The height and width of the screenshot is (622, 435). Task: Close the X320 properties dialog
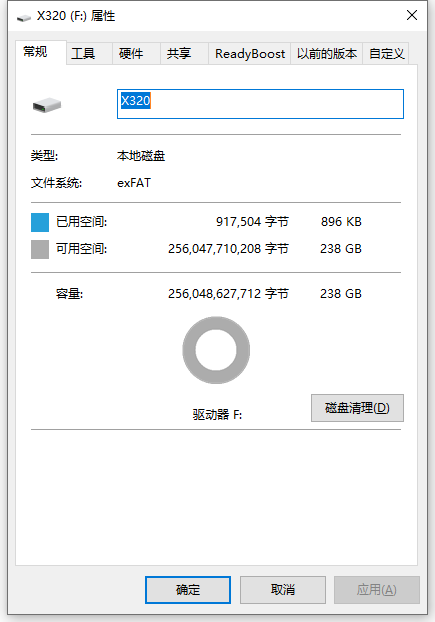412,15
